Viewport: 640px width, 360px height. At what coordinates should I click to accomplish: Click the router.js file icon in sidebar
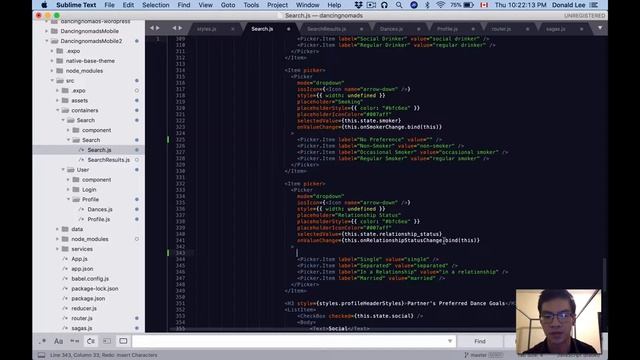(x=65, y=318)
